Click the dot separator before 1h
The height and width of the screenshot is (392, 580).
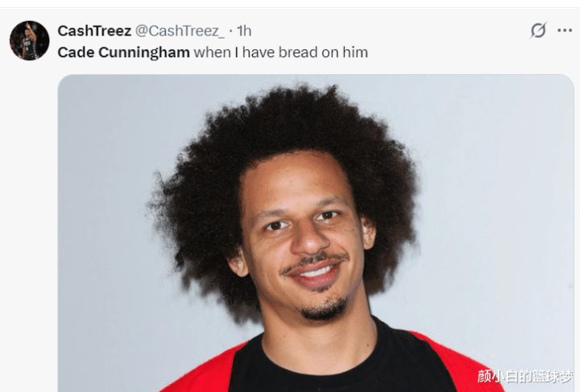tap(231, 31)
